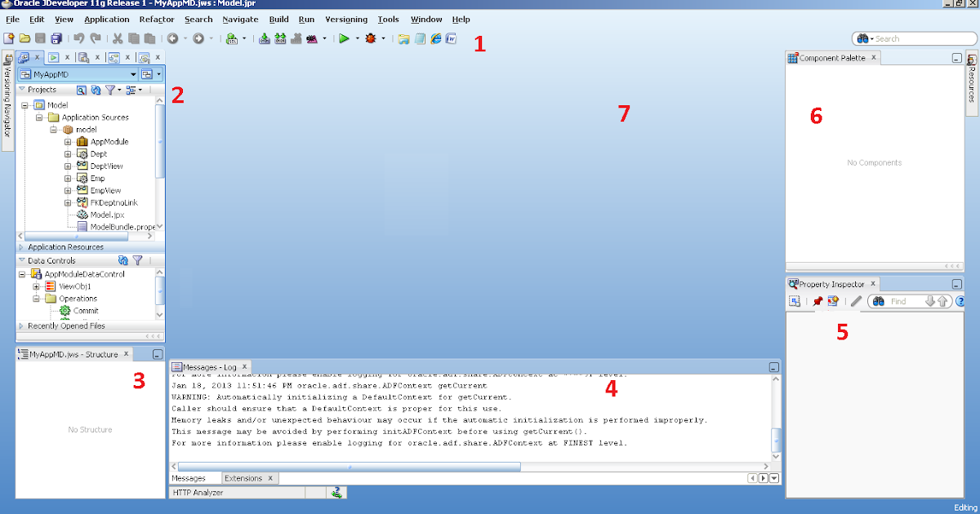Pin the Property Inspector with the pushpin icon

pos(818,300)
